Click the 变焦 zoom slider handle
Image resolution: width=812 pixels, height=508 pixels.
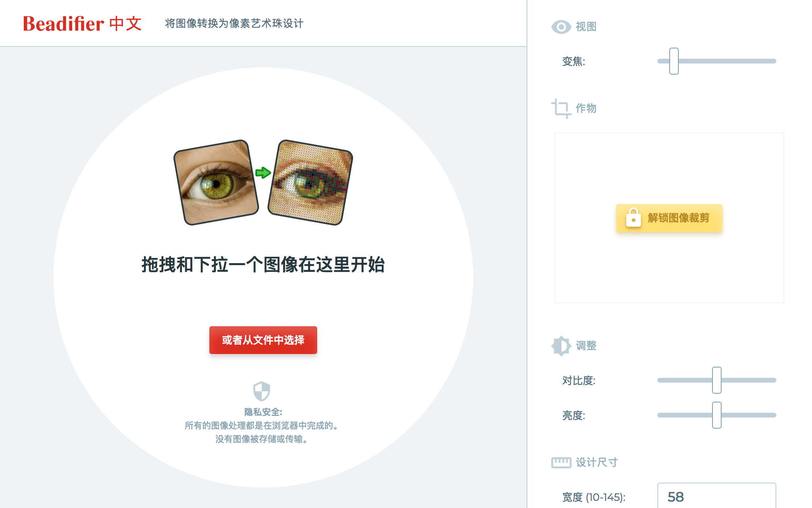[674, 61]
